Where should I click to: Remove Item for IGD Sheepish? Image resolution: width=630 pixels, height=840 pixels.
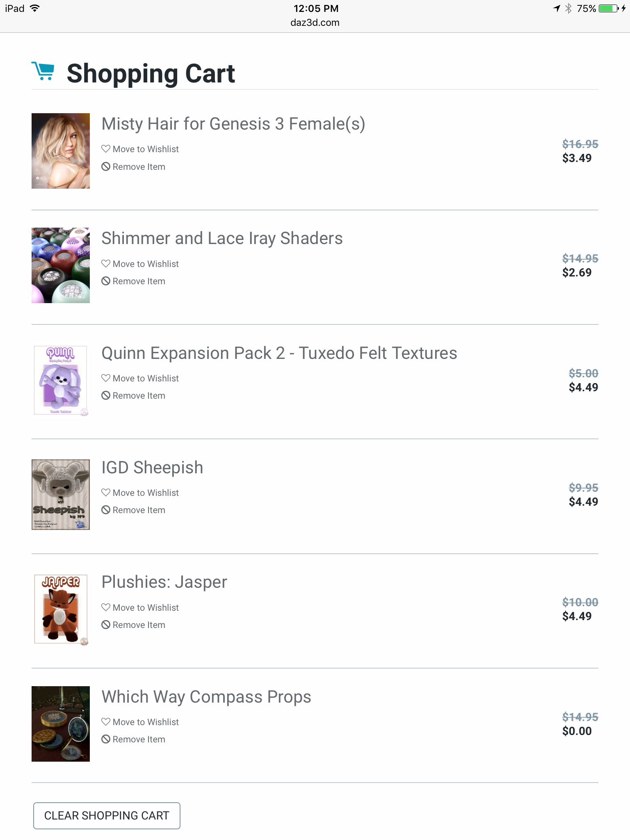[139, 510]
